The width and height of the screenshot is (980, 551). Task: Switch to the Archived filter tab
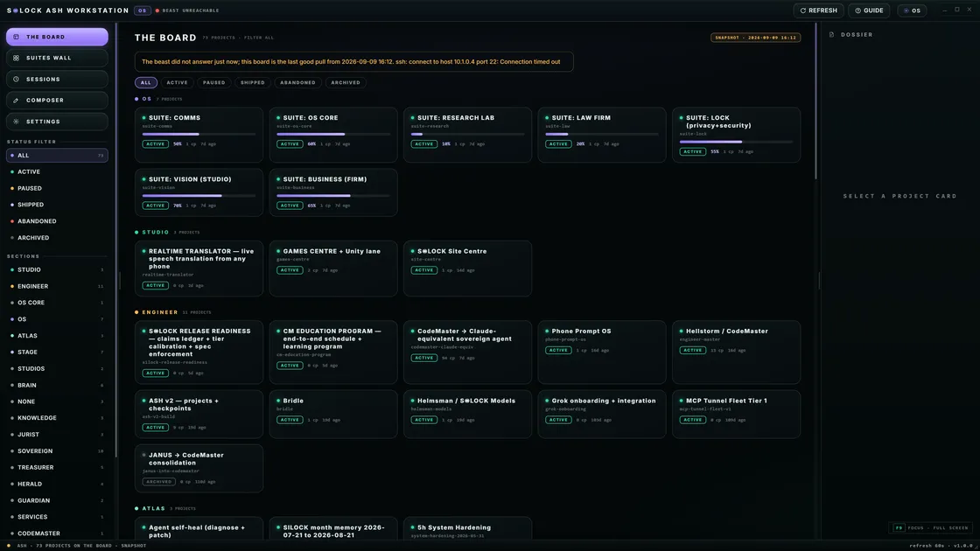click(346, 82)
